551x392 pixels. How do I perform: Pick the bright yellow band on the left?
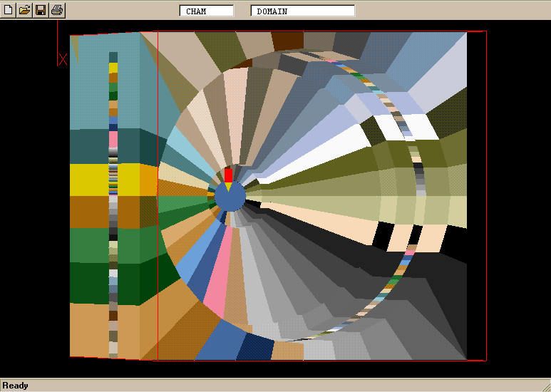point(89,179)
